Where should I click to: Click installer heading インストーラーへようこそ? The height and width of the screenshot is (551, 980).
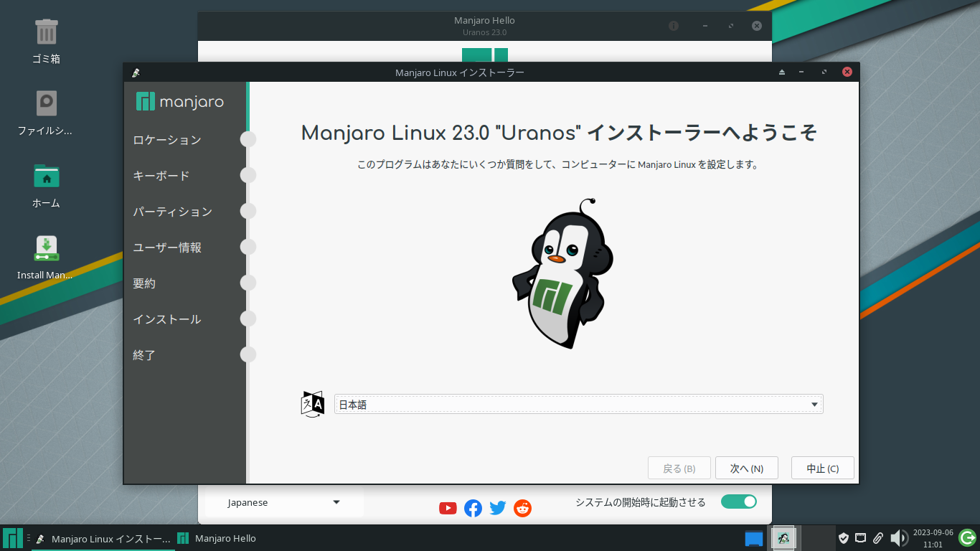click(702, 133)
